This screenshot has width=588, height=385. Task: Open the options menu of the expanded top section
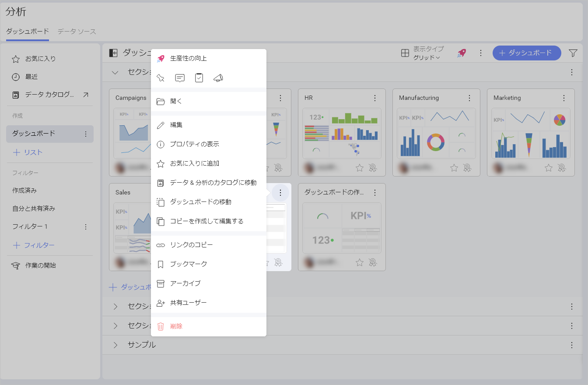click(572, 73)
